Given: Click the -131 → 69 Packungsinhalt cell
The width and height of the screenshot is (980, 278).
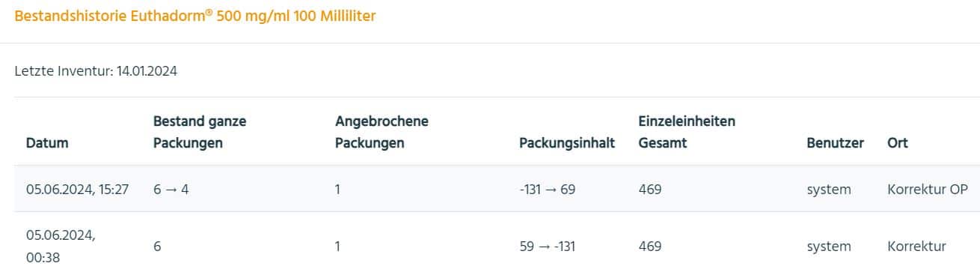Looking at the screenshot, I should 547,190.
